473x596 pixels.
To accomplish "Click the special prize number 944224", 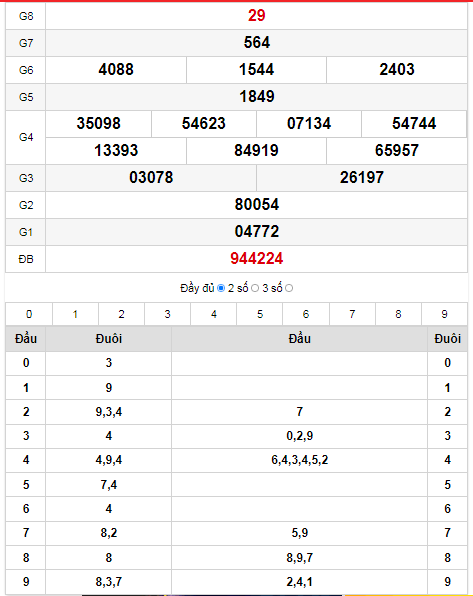I will [257, 258].
